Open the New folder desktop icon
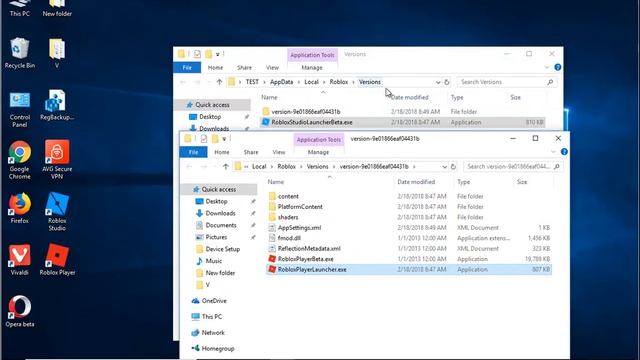This screenshot has width=640, height=360. (57, 9)
